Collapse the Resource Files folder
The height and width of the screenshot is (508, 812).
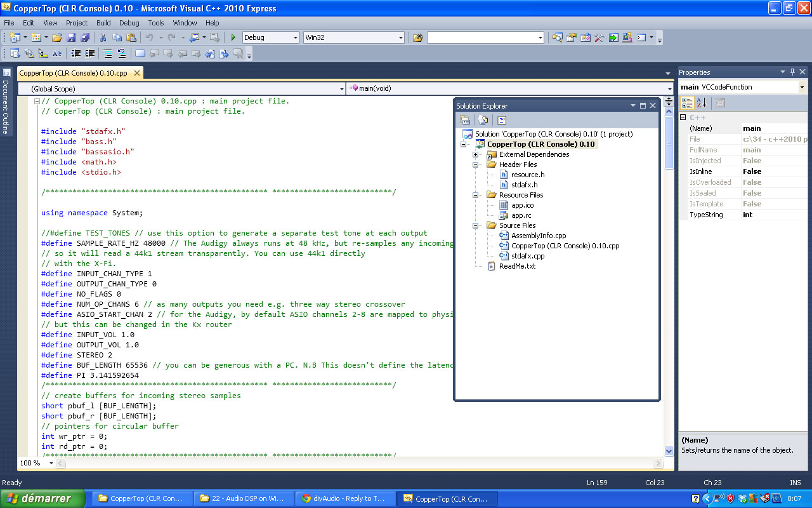click(x=476, y=195)
